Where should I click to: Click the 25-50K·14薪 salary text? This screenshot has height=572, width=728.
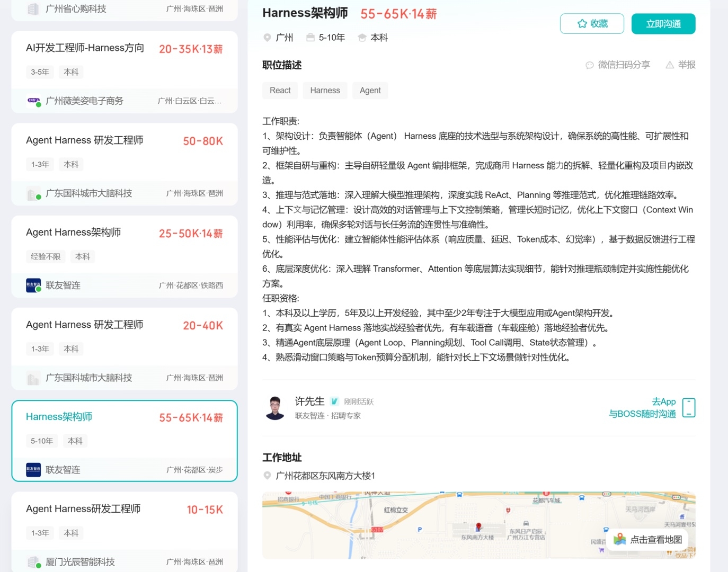(x=191, y=234)
